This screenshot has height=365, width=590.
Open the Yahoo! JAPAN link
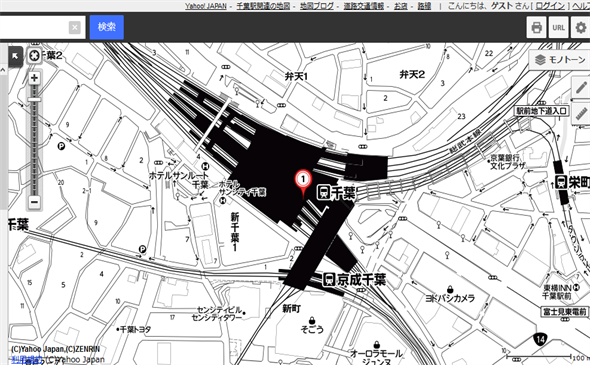point(206,6)
